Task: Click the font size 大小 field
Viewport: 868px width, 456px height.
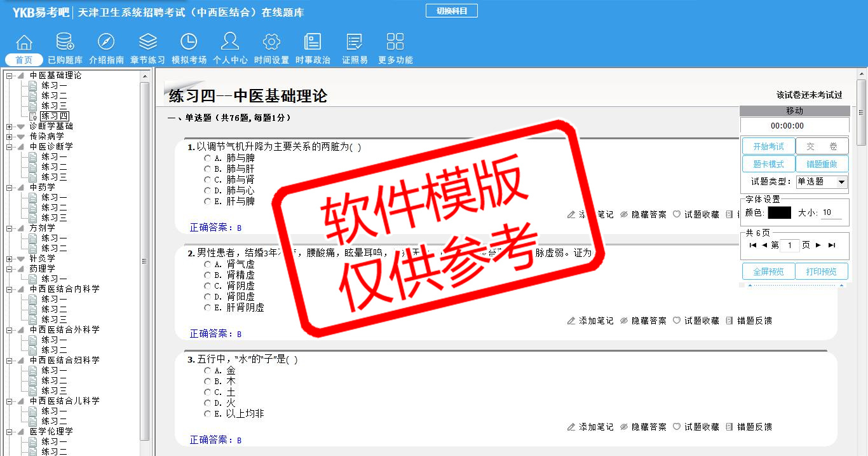Action: click(831, 213)
